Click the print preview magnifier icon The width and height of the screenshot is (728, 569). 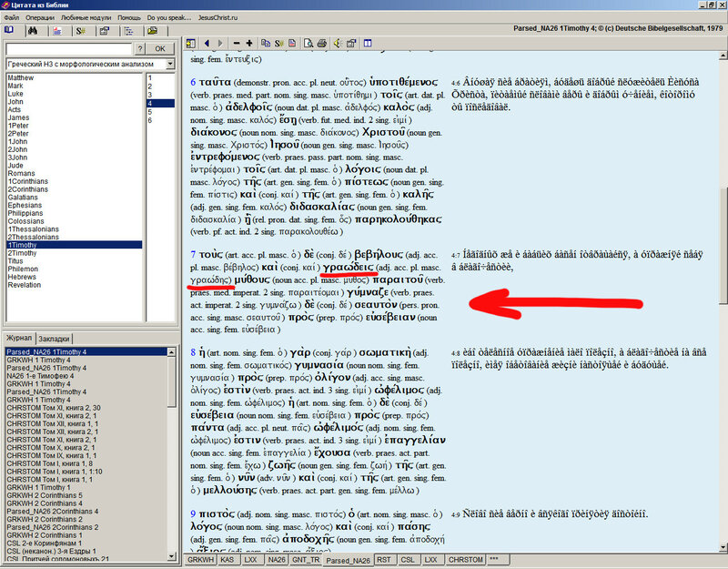(x=308, y=43)
